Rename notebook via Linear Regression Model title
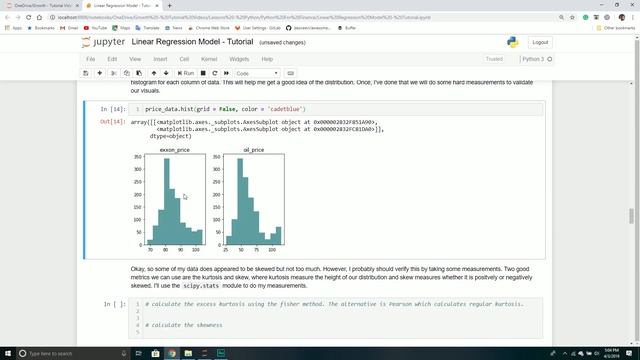The image size is (640, 360). point(192,42)
